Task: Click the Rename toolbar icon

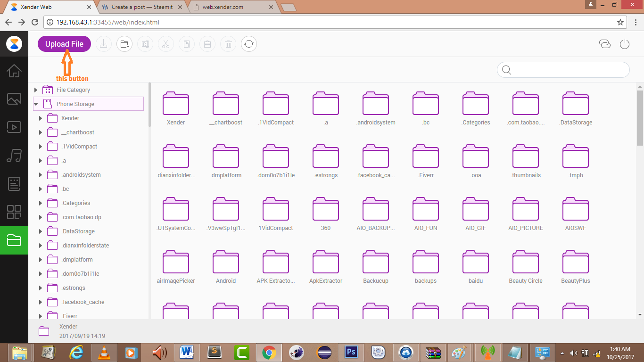Action: 145,44
